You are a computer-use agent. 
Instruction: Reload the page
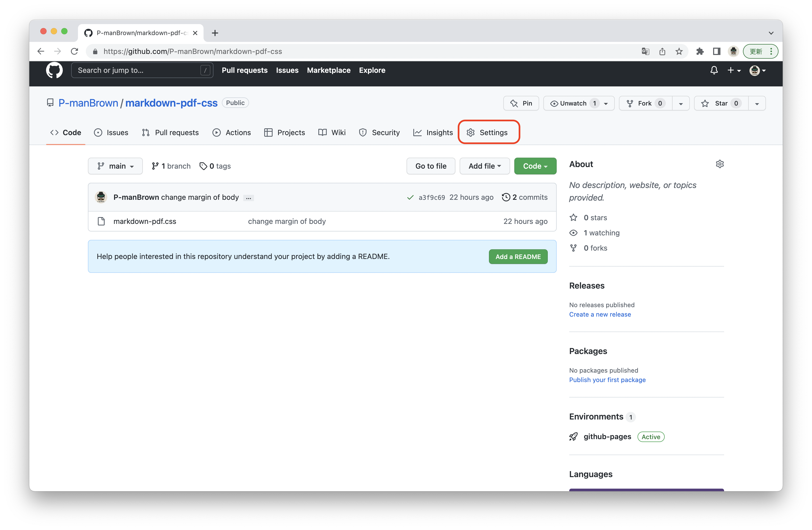click(74, 52)
